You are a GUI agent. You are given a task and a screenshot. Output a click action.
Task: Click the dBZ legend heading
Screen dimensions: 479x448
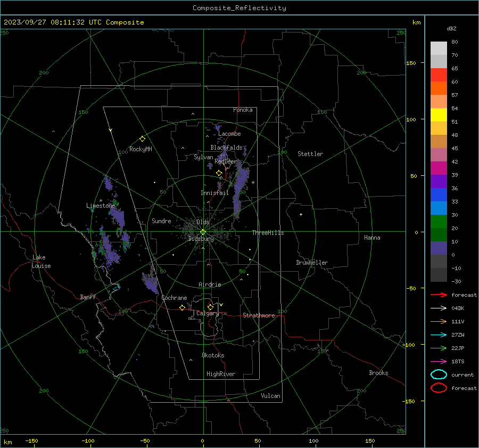pyautogui.click(x=451, y=28)
